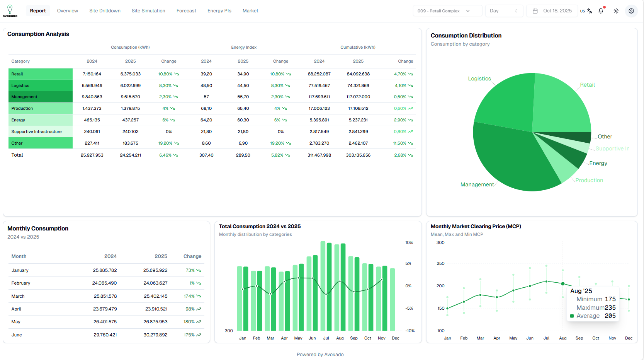Open the Site Simulation tab

pyautogui.click(x=148, y=11)
